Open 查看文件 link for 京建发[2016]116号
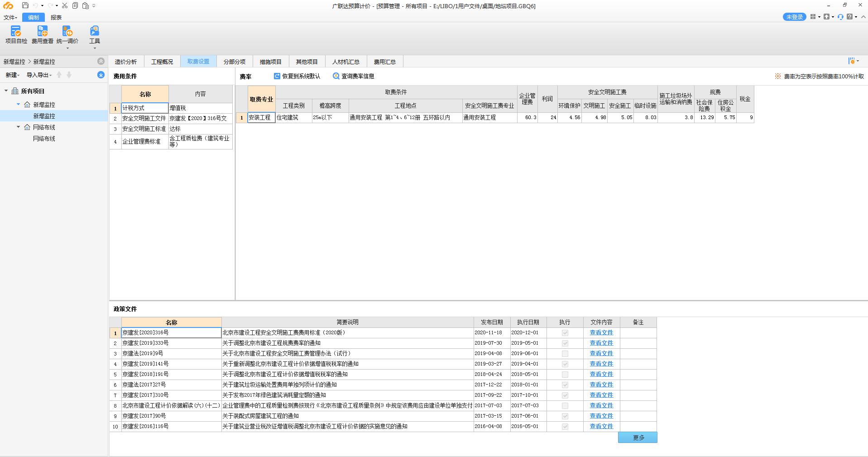Image resolution: width=868 pixels, height=457 pixels. (x=601, y=426)
